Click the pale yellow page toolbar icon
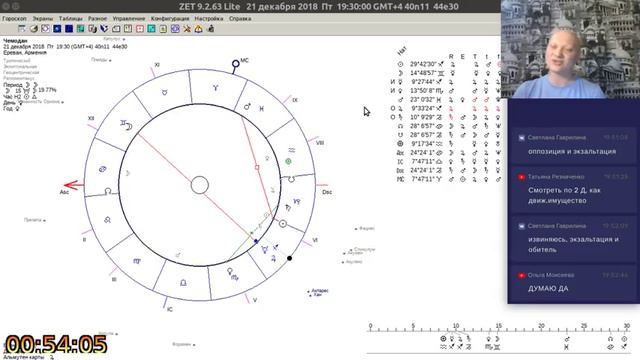The image size is (640, 360). coord(163,29)
